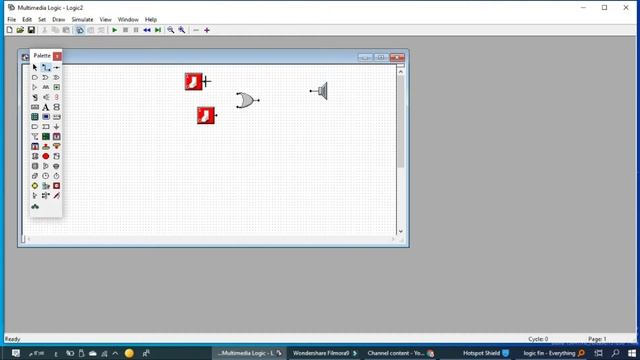Click the first magnifier zoom icon
The image size is (640, 360).
pos(171,30)
